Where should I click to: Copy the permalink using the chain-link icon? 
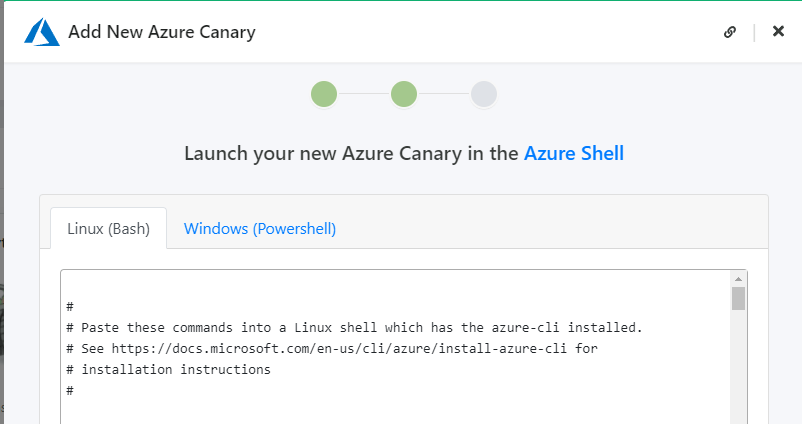click(730, 31)
